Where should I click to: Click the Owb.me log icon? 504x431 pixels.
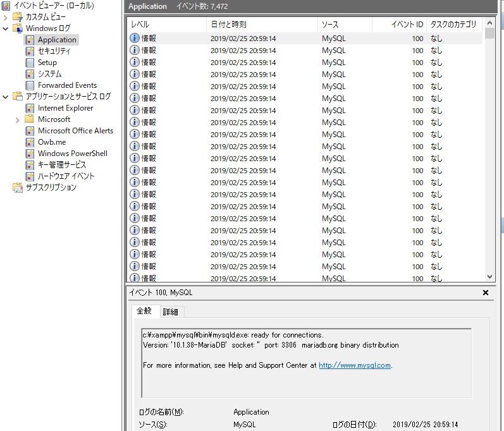[x=30, y=142]
